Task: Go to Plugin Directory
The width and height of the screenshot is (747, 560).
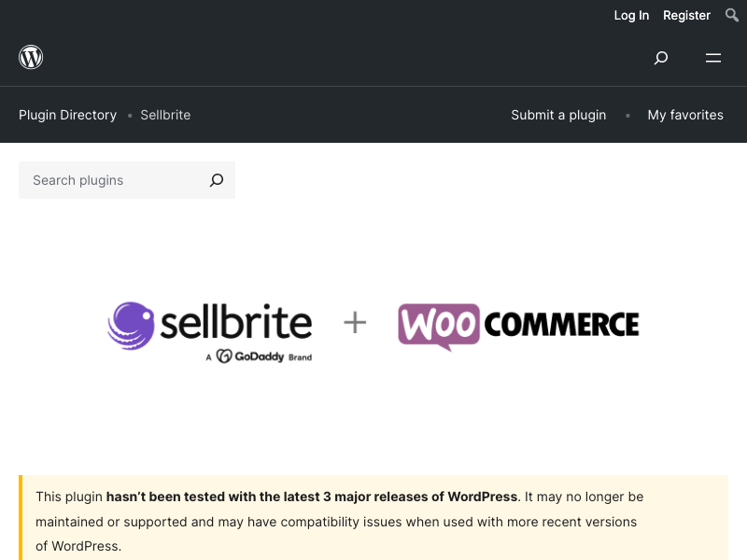Action: (x=67, y=115)
